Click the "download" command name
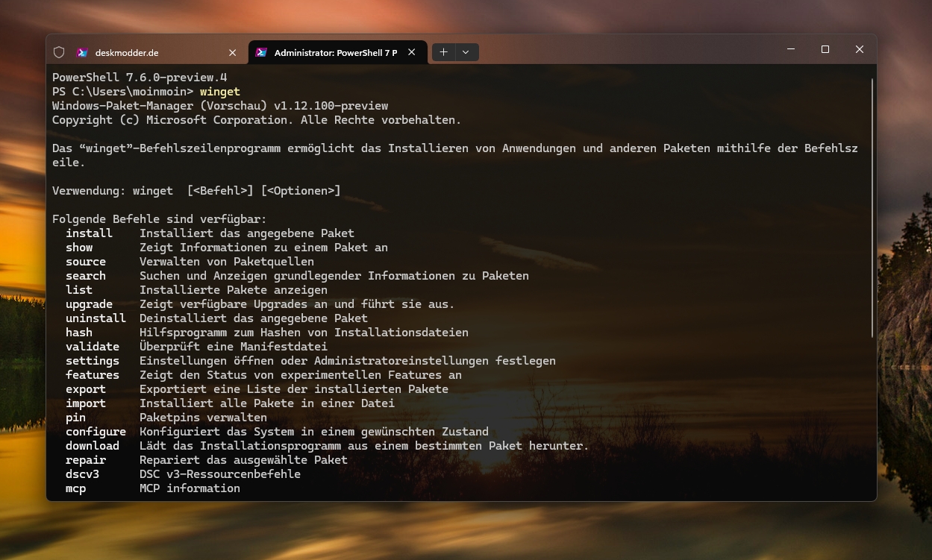Viewport: 932px width, 560px height. 93,446
